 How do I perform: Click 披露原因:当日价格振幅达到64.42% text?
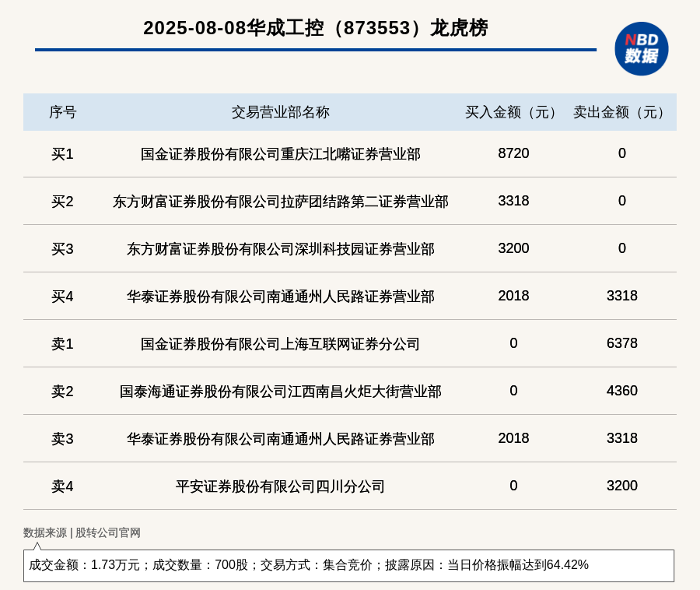click(x=487, y=565)
